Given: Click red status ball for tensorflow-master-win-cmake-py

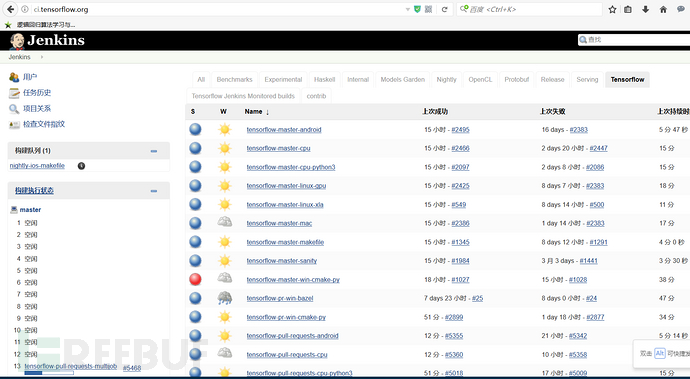Looking at the screenshot, I should coord(195,279).
